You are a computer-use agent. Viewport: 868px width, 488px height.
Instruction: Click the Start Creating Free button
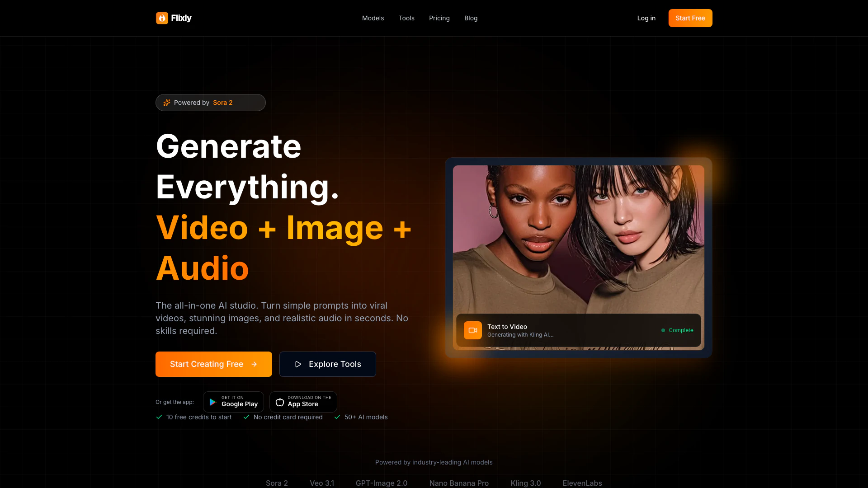(214, 364)
